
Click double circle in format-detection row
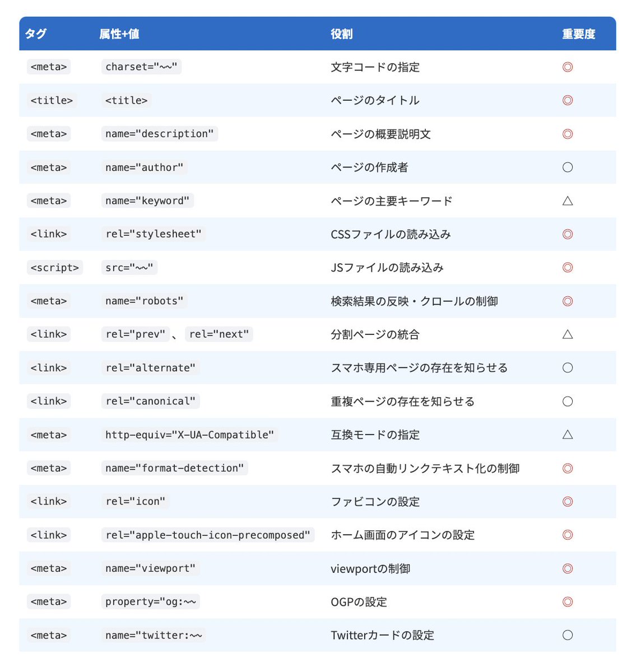tap(567, 468)
